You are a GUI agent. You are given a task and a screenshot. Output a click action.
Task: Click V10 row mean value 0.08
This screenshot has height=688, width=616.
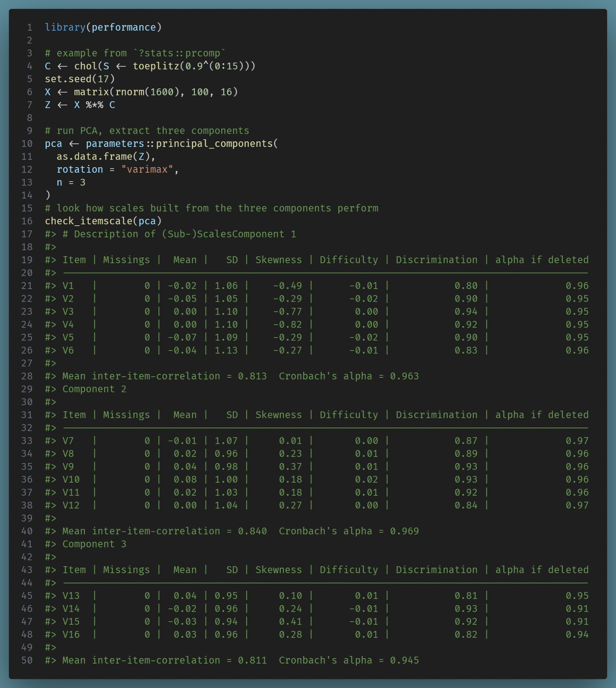click(185, 479)
